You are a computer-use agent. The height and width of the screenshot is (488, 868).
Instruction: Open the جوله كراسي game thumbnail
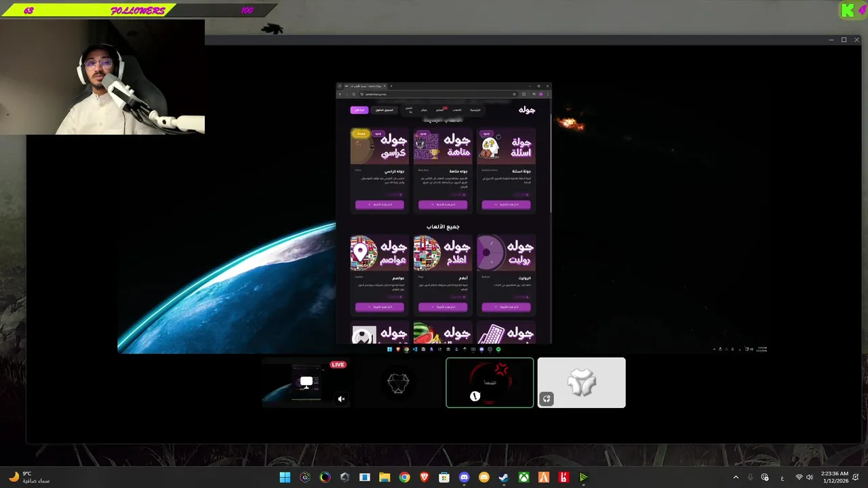(380, 146)
